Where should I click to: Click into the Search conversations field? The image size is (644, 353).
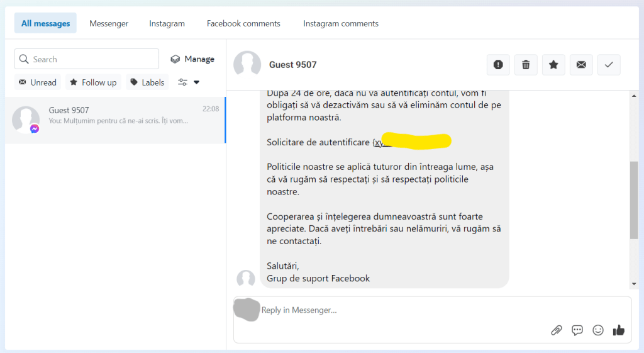[87, 59]
